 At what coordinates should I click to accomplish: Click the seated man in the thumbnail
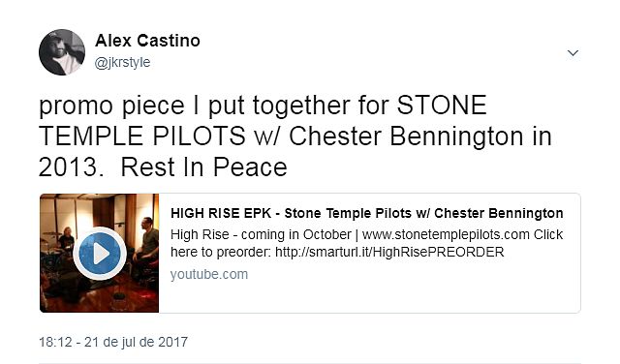point(147,247)
